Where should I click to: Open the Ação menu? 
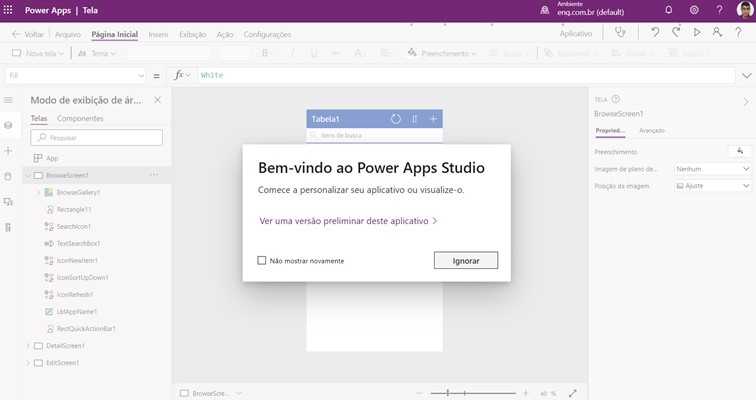click(225, 34)
